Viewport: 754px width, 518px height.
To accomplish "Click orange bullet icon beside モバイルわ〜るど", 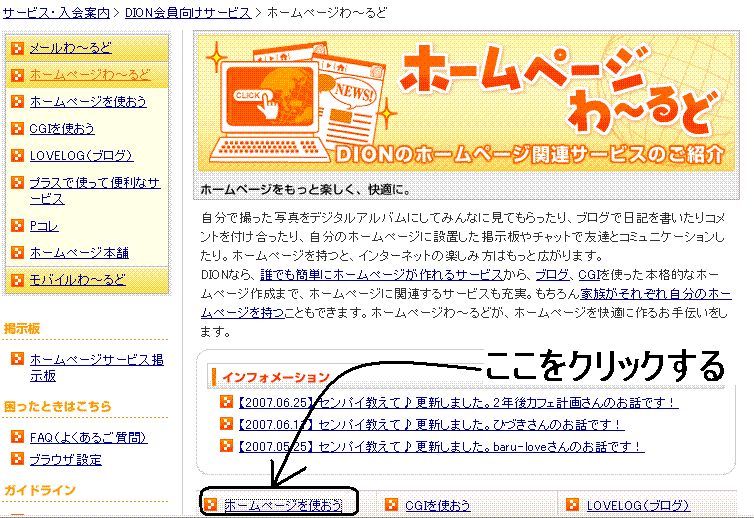I will (18, 280).
